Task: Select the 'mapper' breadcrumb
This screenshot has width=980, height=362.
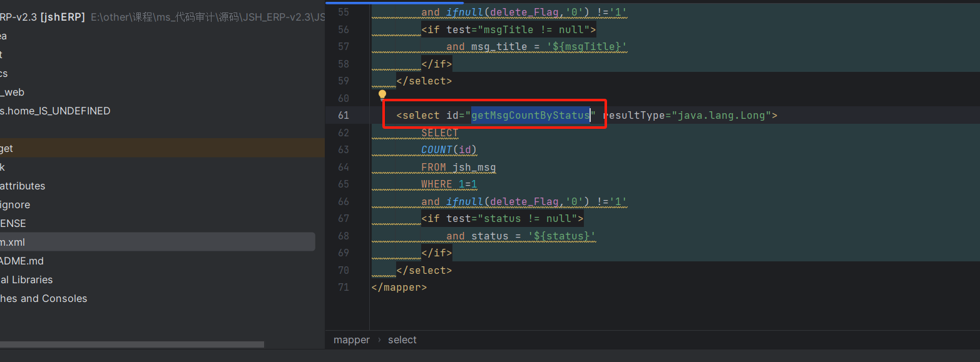Action: (352, 340)
